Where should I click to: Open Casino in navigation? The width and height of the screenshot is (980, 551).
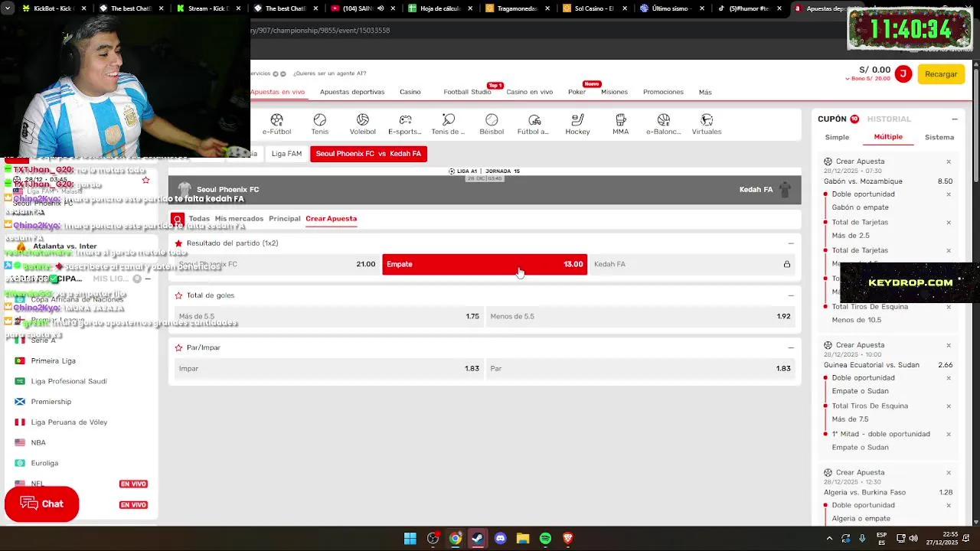point(410,92)
